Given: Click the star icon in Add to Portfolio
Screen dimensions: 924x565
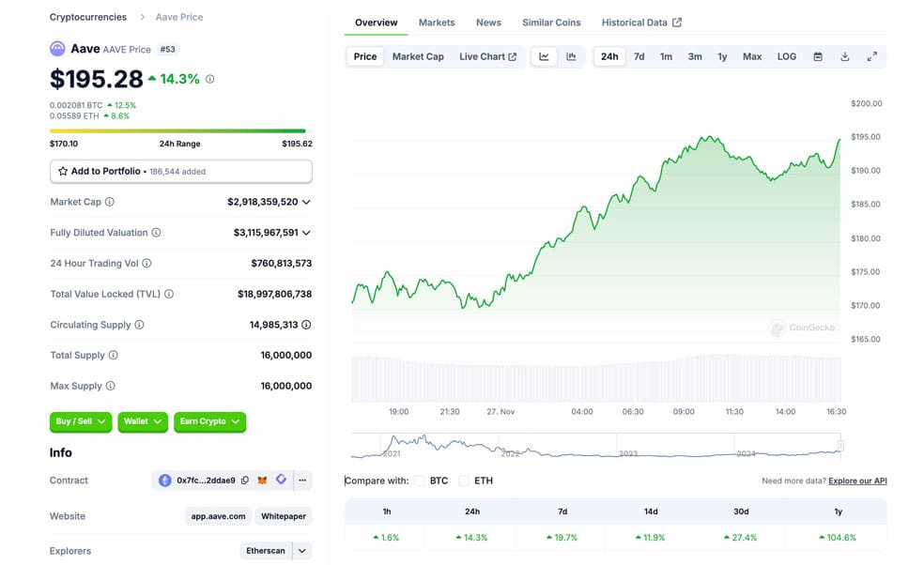Looking at the screenshot, I should tap(63, 172).
